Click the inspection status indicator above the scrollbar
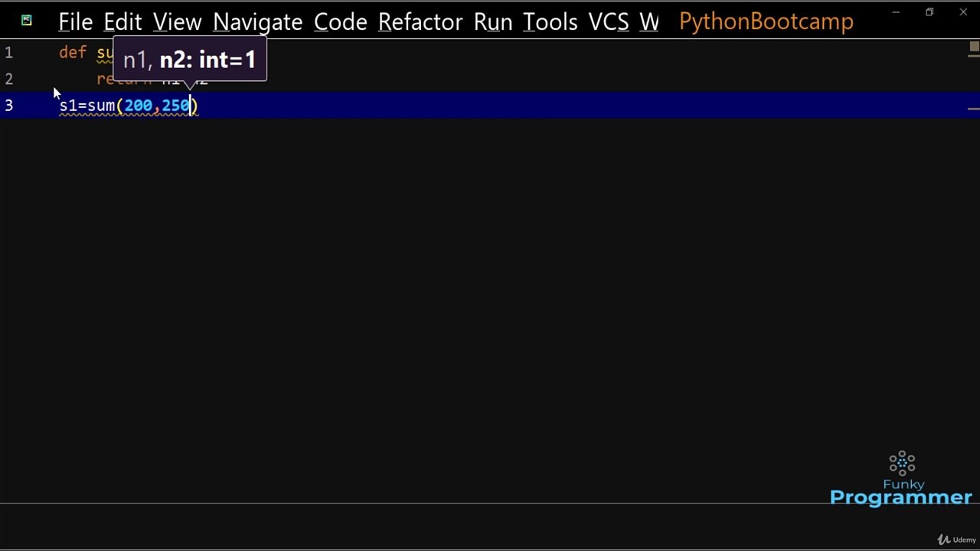Screen dimensions: 980x551 pyautogui.click(x=974, y=47)
